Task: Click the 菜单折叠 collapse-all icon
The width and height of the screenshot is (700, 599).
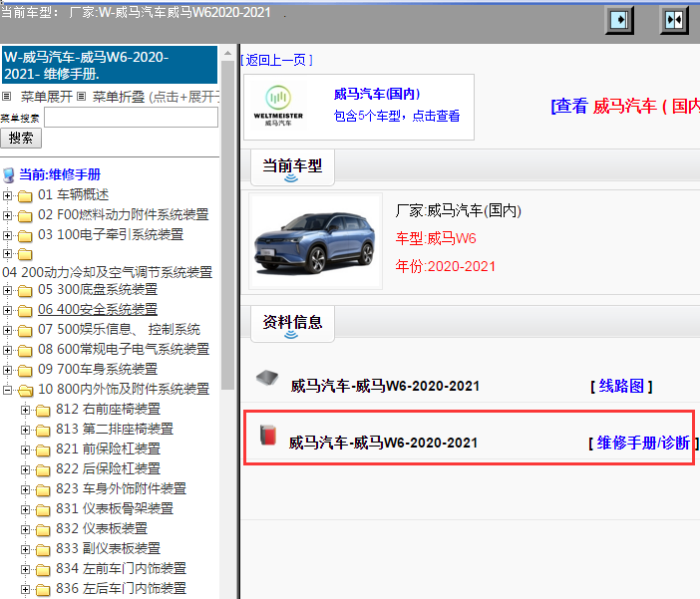Action: pyautogui.click(x=81, y=96)
